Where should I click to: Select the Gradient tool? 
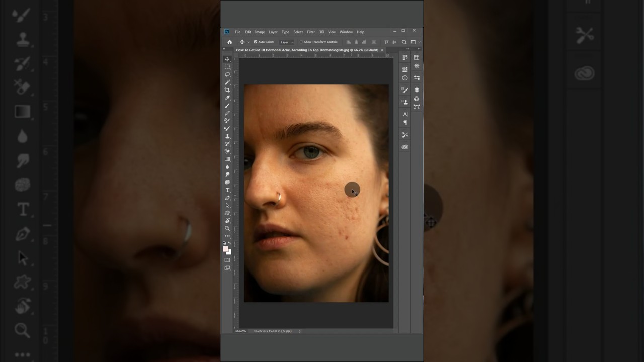227,159
